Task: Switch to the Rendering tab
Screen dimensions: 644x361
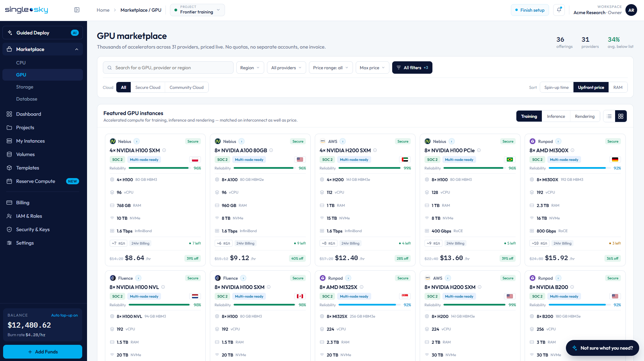Action: (x=584, y=116)
